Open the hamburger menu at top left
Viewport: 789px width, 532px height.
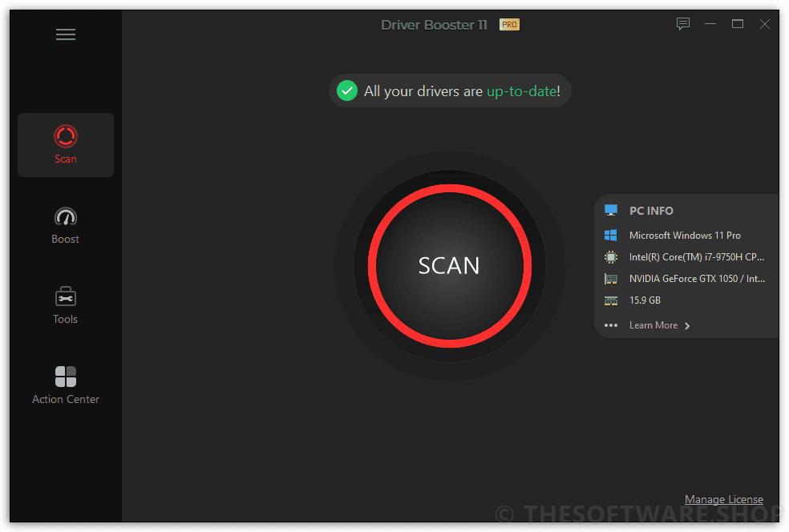66,34
